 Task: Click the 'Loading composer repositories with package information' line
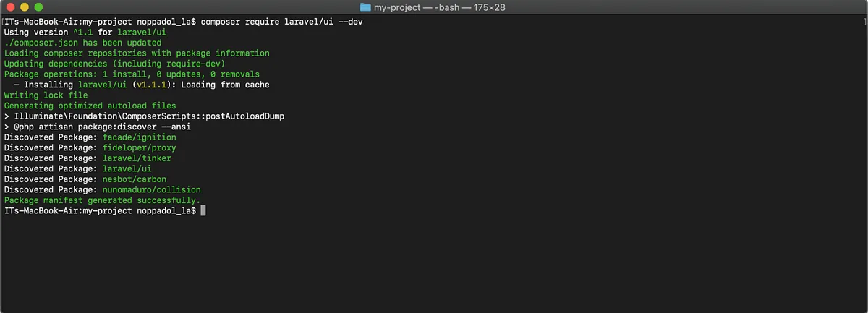click(x=137, y=53)
